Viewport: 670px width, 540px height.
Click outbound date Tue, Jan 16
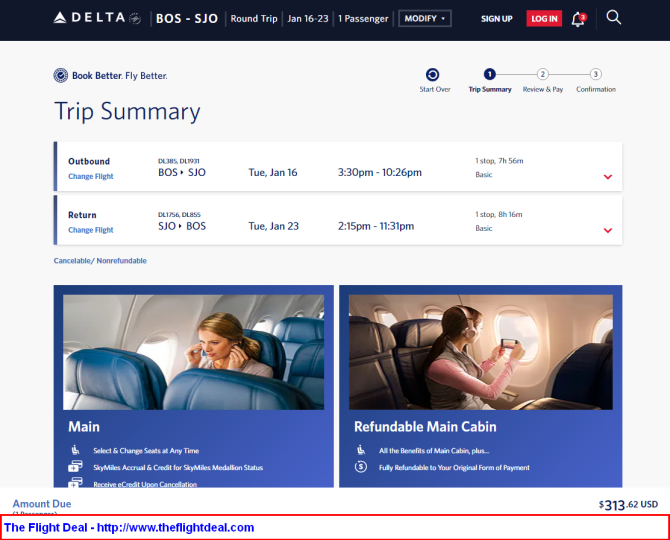[273, 173]
